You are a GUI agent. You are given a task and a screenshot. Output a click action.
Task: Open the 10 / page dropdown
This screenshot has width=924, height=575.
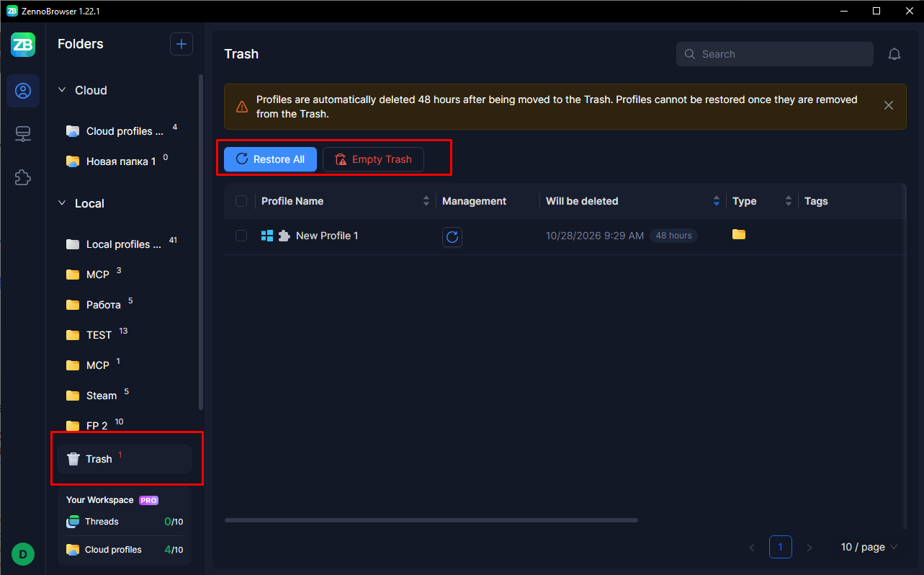pos(869,547)
